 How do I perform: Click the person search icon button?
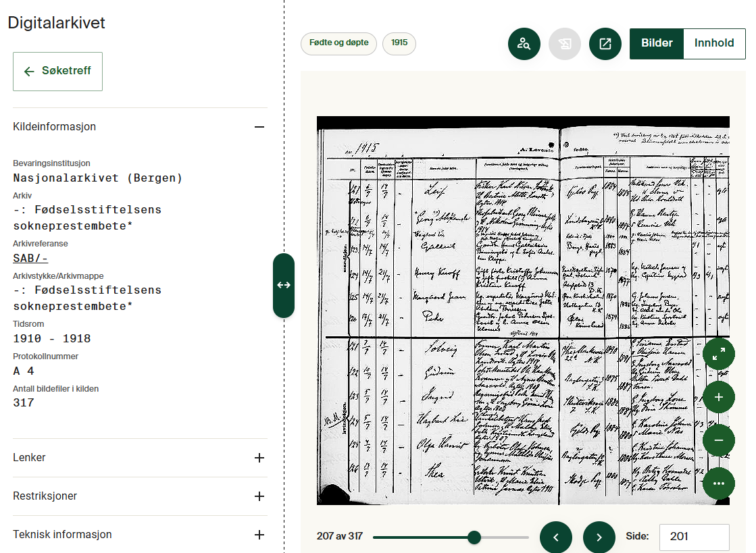pos(524,44)
